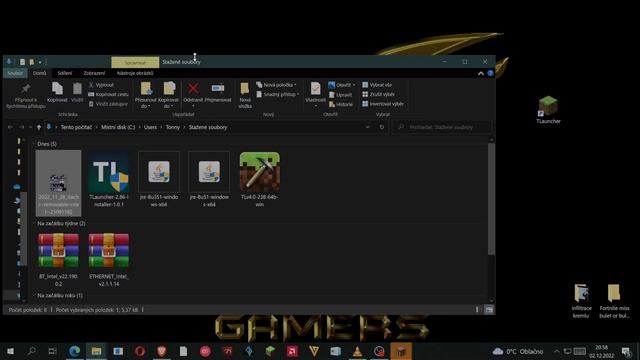Screen dimensions: 640x360
Task: Click the Spravovat contextual tab
Action: point(135,62)
